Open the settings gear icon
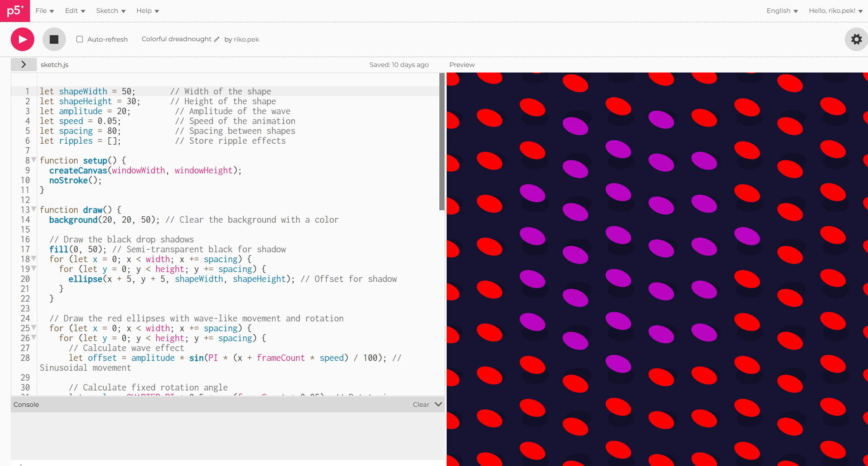The height and width of the screenshot is (466, 868). (856, 39)
